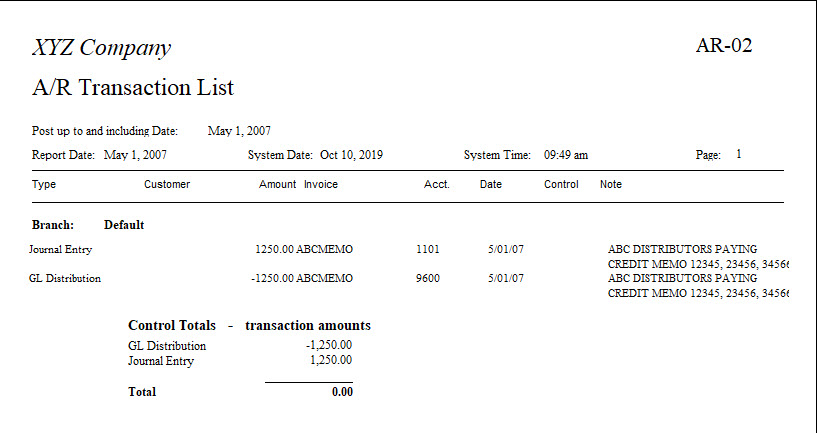817x433 pixels.
Task: Click the System Date Oct 10, 2019 value
Action: [x=351, y=155]
